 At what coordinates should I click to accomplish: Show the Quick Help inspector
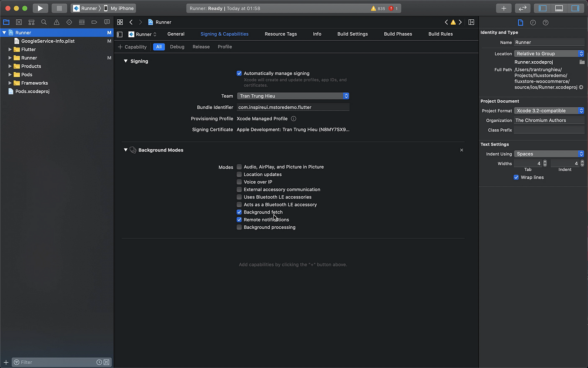(x=546, y=23)
